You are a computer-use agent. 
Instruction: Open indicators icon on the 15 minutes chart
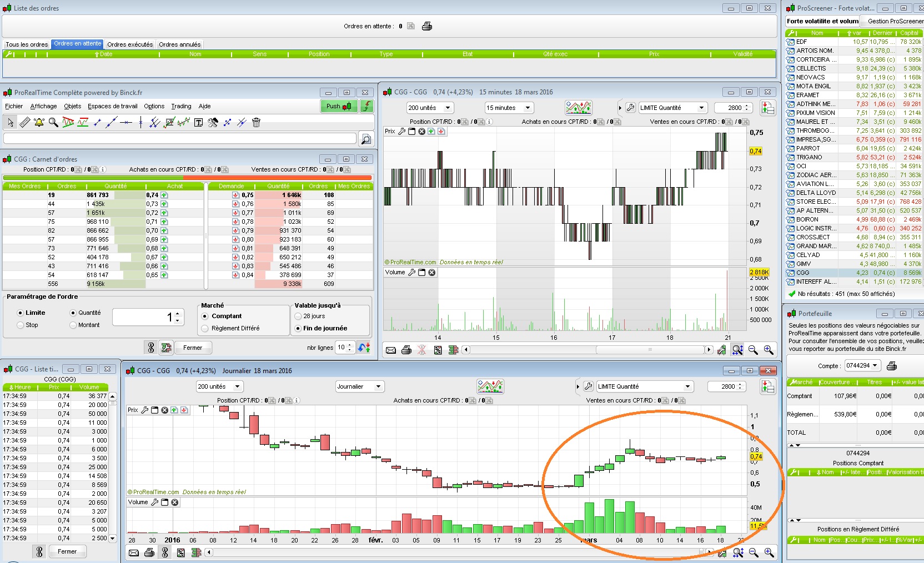pyautogui.click(x=578, y=108)
